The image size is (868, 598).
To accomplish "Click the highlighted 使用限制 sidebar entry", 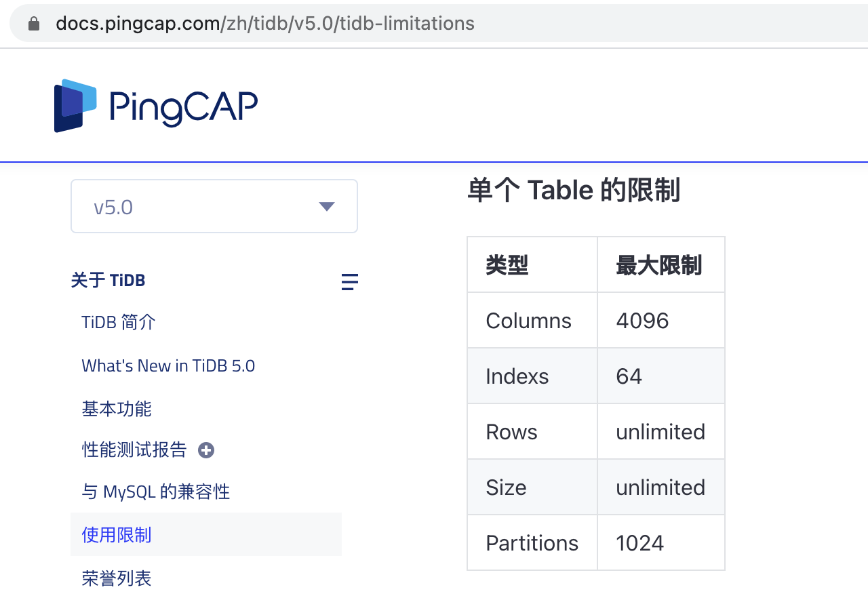I will (116, 535).
